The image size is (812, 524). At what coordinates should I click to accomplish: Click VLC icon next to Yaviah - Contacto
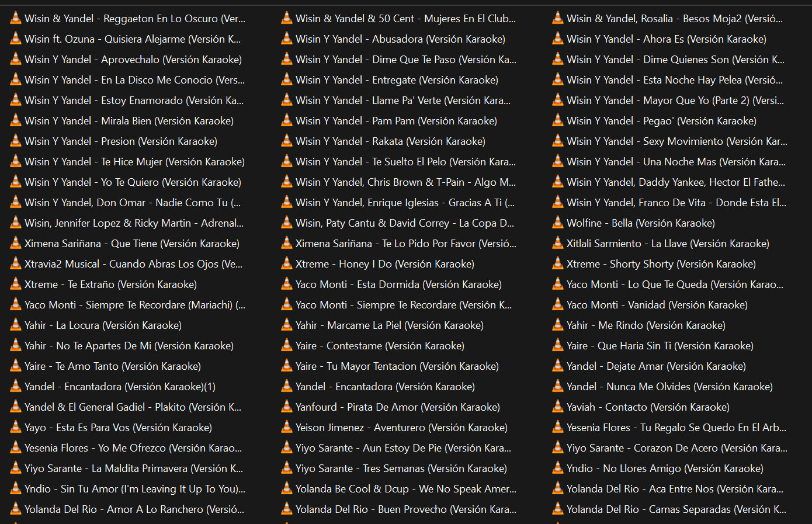(558, 407)
